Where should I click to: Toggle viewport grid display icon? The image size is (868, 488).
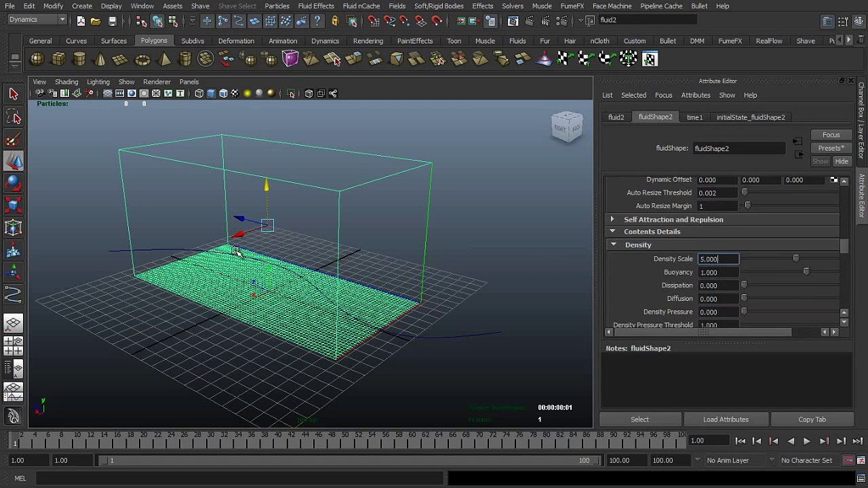108,94
